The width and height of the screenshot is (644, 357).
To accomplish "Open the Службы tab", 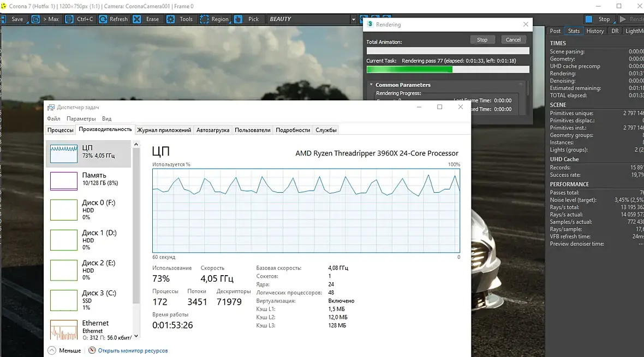I will (326, 130).
